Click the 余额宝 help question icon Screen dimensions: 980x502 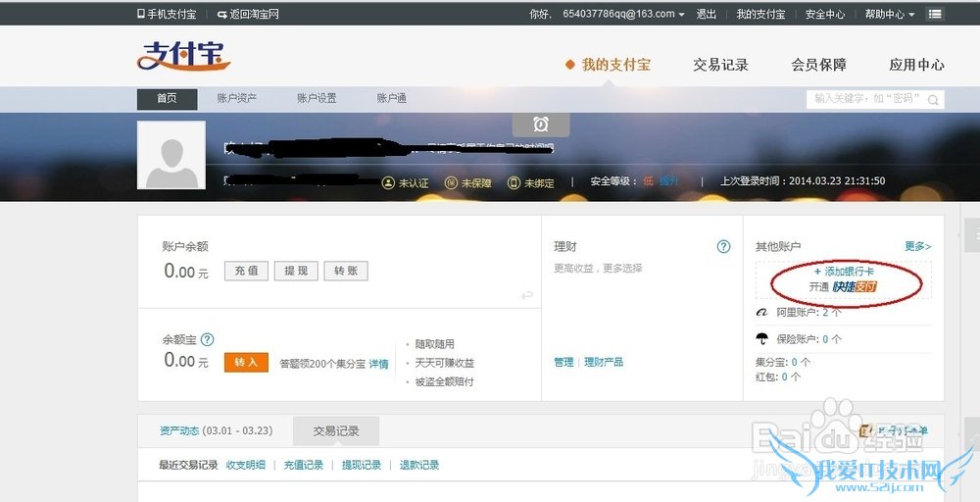[207, 339]
